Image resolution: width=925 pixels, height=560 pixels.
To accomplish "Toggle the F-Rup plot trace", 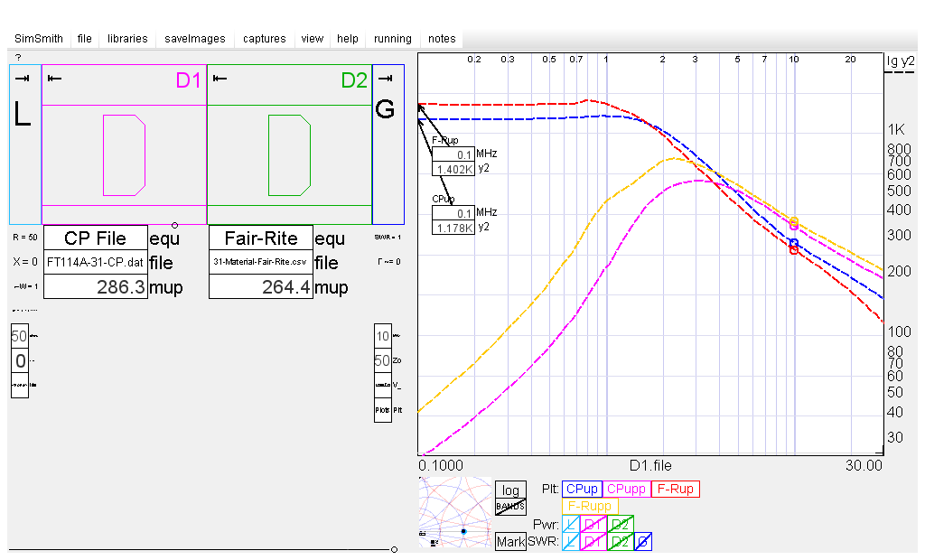I will coord(676,490).
